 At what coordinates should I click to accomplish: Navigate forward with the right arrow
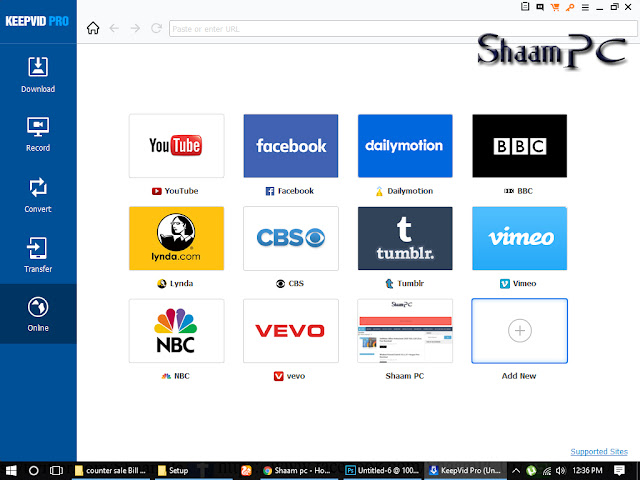135,28
